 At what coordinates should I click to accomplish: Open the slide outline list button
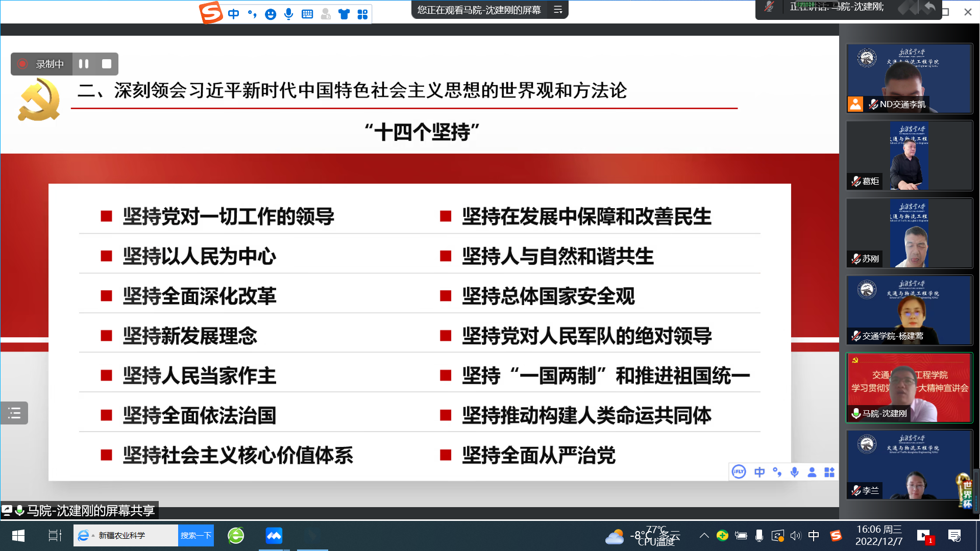(14, 413)
